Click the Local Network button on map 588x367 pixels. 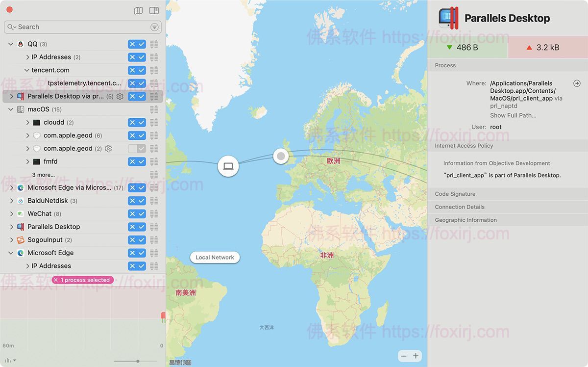pyautogui.click(x=215, y=258)
